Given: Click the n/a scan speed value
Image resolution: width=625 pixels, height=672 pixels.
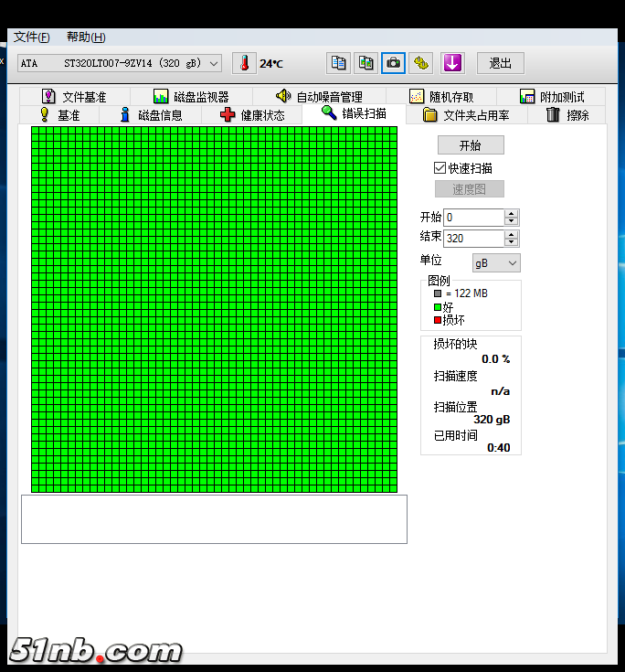Looking at the screenshot, I should (x=501, y=391).
